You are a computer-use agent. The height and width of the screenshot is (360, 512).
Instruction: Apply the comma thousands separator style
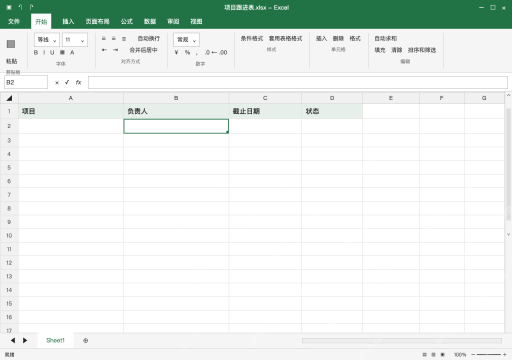point(197,53)
